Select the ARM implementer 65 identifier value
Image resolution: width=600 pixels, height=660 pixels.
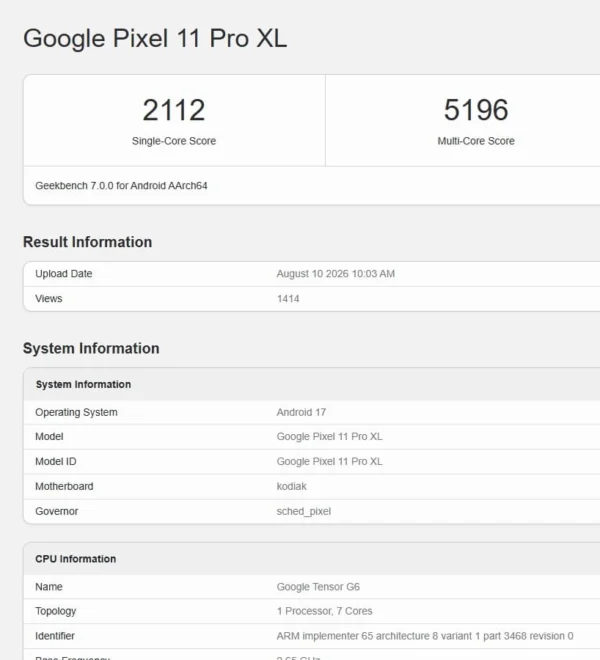click(x=425, y=636)
